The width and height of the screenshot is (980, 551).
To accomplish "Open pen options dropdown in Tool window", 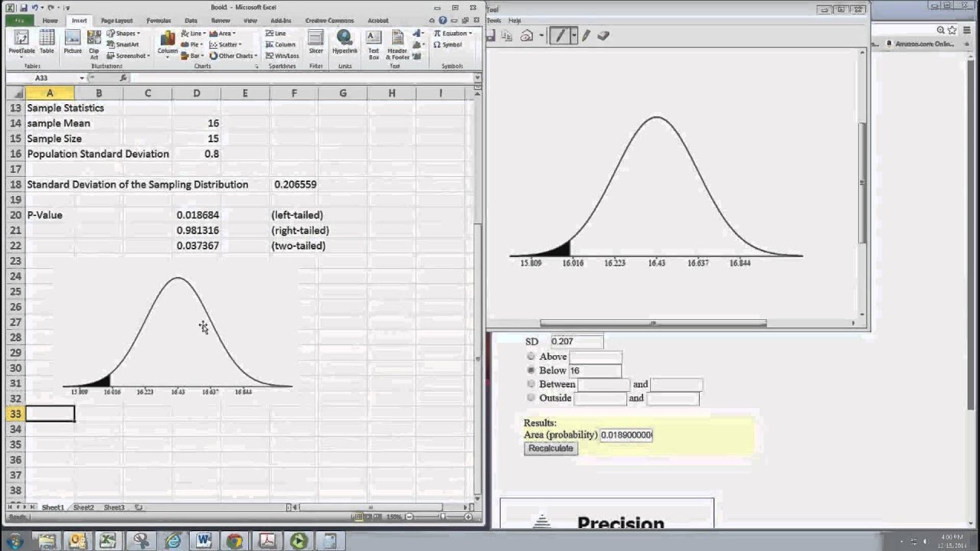I will point(573,35).
